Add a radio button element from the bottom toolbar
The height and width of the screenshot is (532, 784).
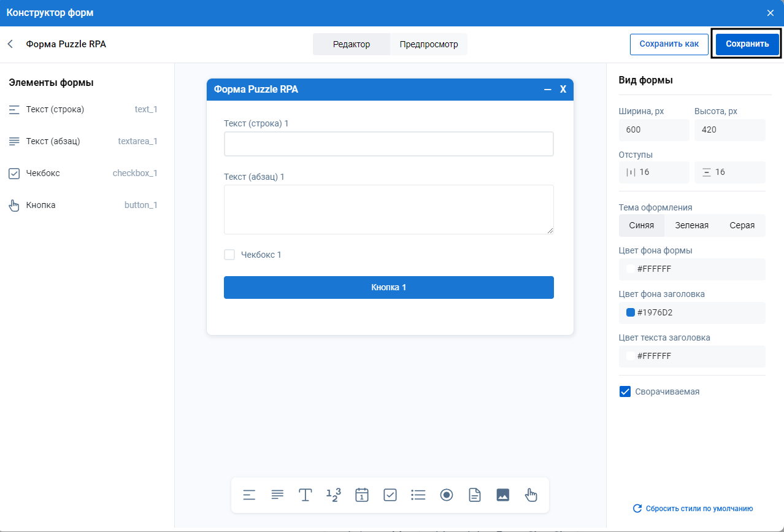pyautogui.click(x=447, y=495)
